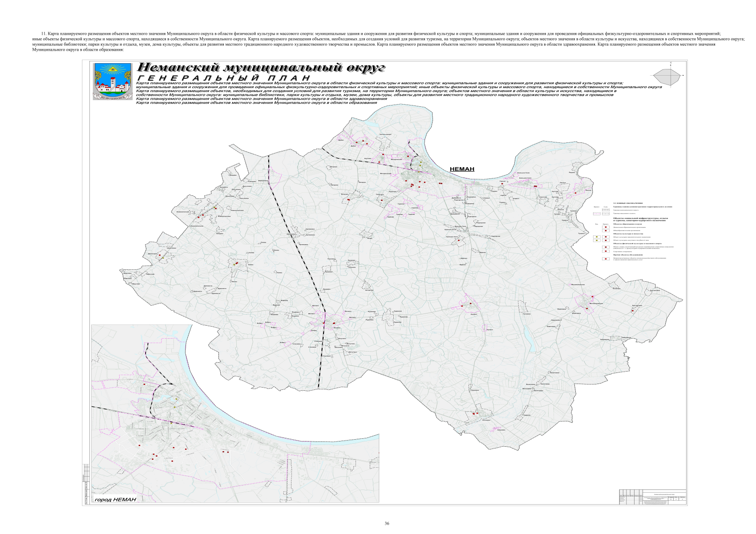Click the Neman city inset map
The image size is (756, 534).
coord(235,414)
